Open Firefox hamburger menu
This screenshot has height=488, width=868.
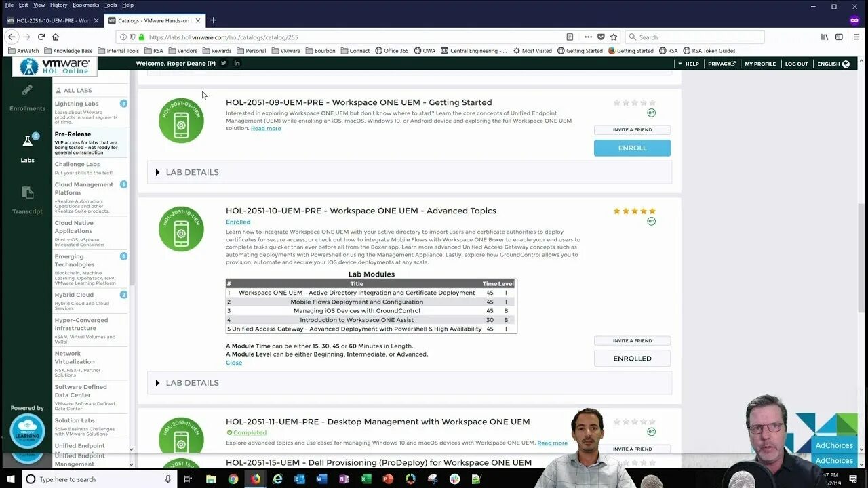coord(856,37)
